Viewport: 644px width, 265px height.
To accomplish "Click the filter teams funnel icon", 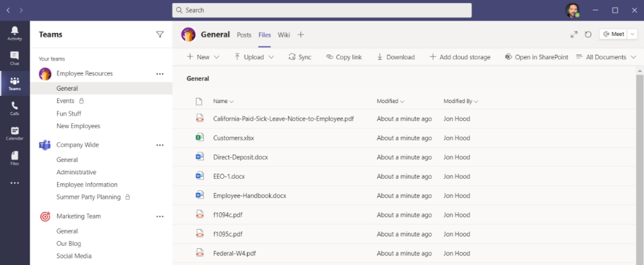I will point(160,35).
